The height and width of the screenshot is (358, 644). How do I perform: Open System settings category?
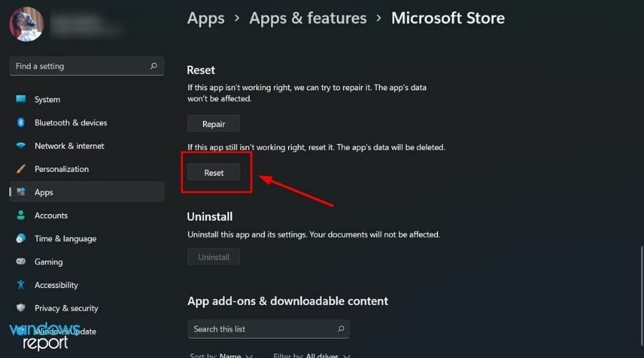click(87, 100)
